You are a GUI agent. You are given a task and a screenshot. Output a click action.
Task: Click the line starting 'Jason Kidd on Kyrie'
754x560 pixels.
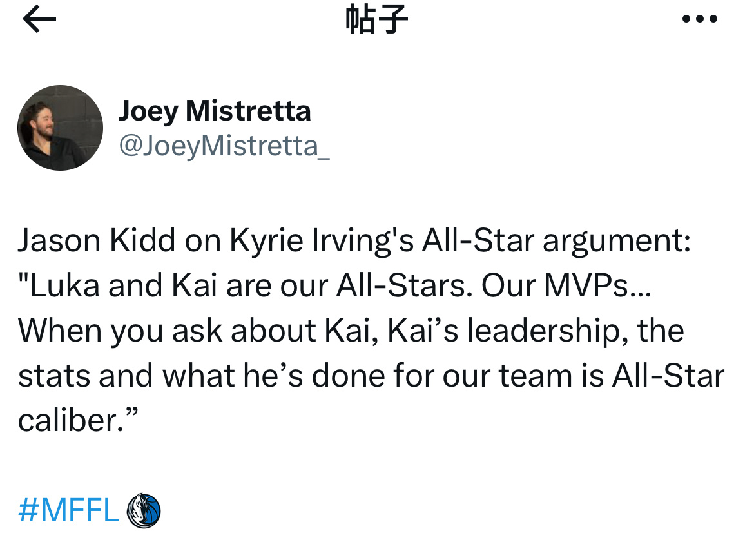[x=354, y=240]
